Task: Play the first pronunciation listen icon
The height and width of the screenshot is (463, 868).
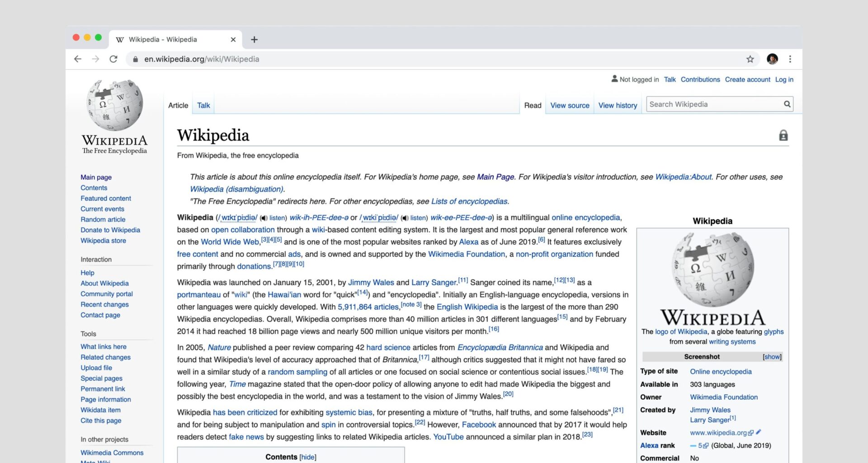Action: 264,218
